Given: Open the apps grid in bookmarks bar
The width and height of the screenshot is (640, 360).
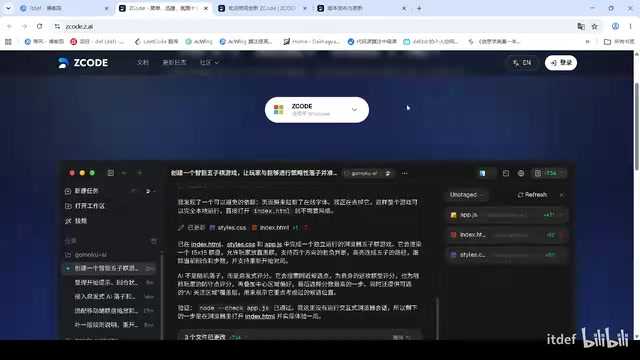Looking at the screenshot, I should tap(8, 42).
